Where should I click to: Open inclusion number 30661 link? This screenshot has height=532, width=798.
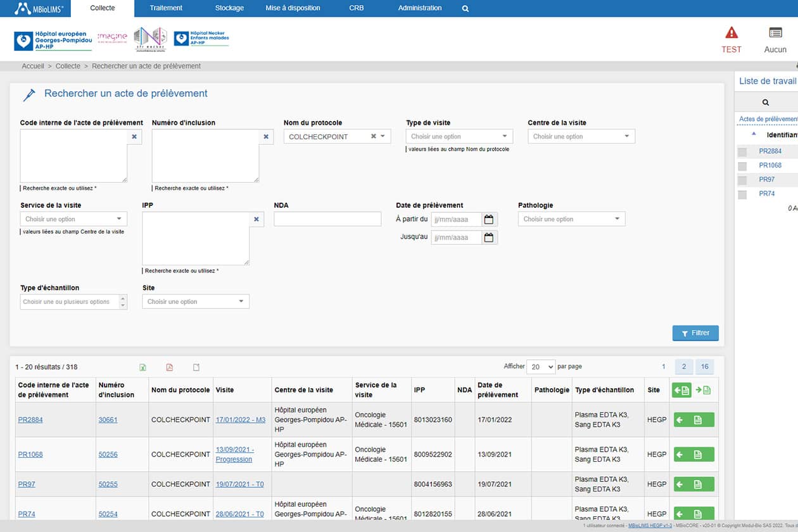[108, 420]
